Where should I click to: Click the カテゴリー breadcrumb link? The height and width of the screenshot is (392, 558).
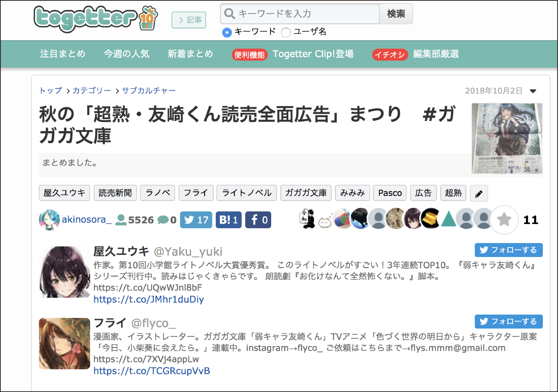tap(92, 91)
